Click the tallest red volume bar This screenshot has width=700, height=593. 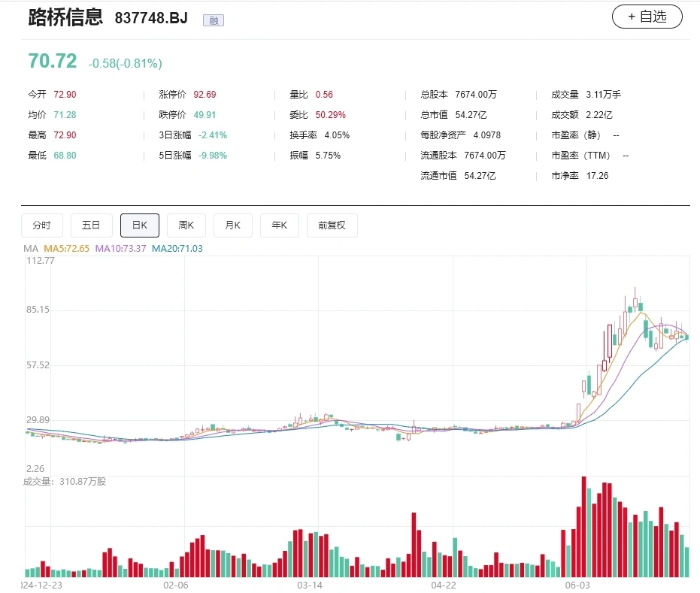[583, 527]
